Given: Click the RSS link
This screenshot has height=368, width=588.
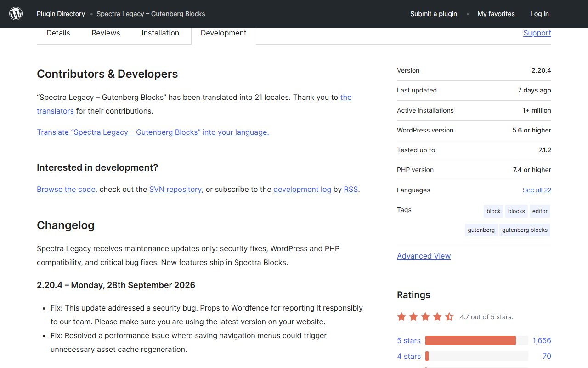Looking at the screenshot, I should [351, 189].
